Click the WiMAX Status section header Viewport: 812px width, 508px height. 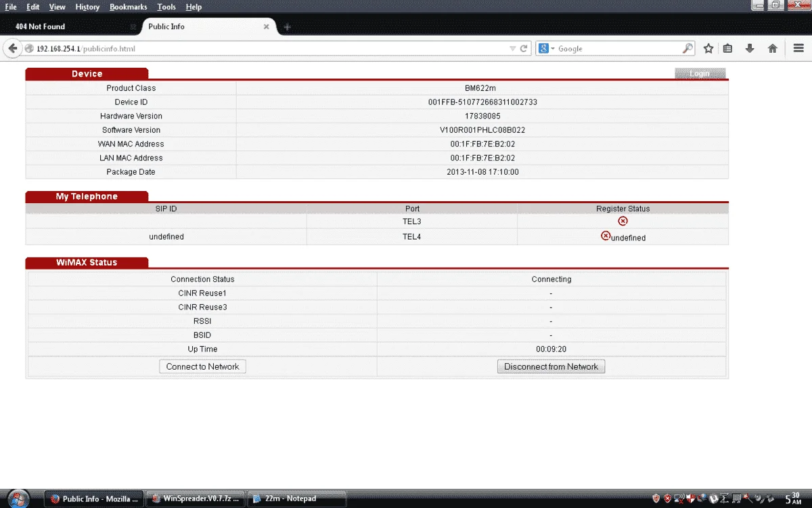pos(87,262)
